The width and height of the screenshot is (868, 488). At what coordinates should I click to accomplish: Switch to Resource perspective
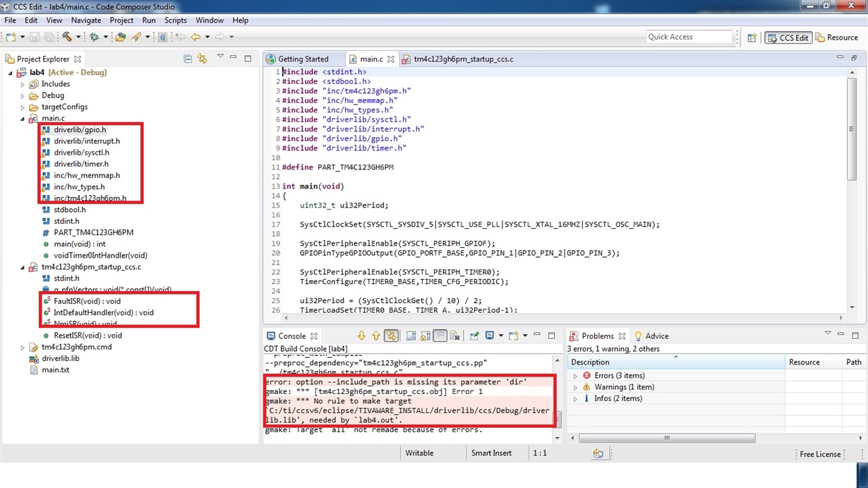tap(837, 37)
